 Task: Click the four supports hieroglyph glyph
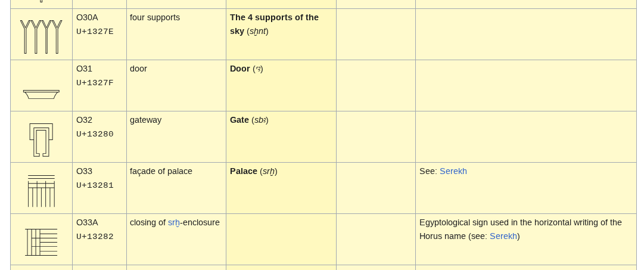pyautogui.click(x=41, y=36)
